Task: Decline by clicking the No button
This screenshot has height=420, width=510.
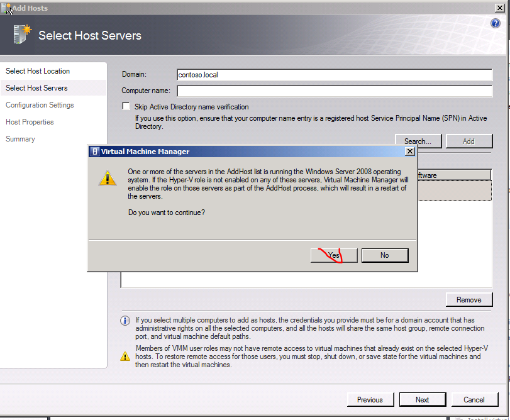Action: [385, 255]
